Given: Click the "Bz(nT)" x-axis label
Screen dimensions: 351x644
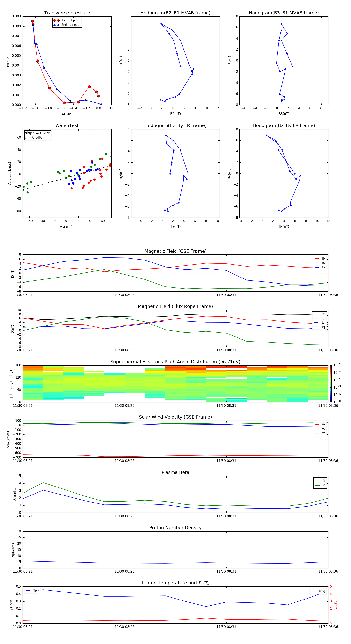Looking at the screenshot, I should (x=175, y=227).
